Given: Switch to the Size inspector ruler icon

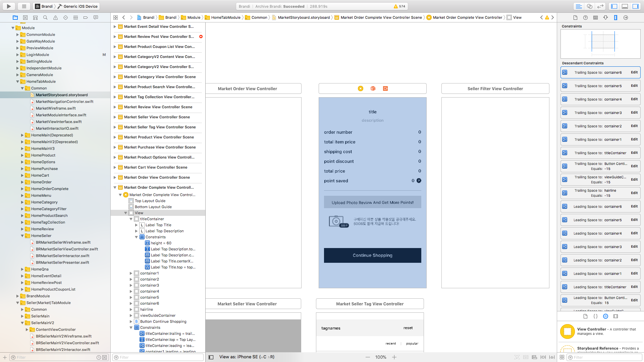Looking at the screenshot, I should [615, 17].
